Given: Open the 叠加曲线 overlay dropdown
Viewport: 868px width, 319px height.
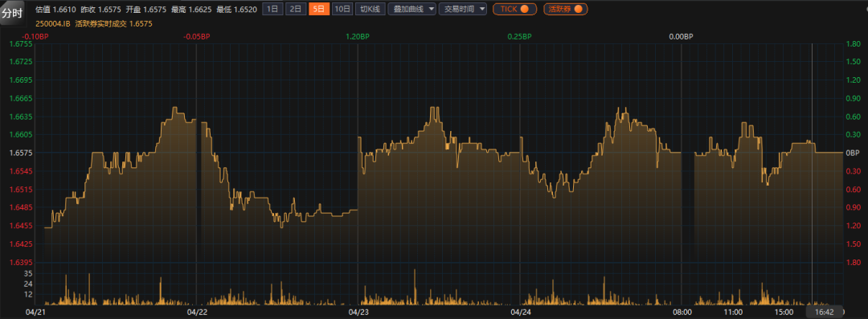Looking at the screenshot, I should coord(411,9).
